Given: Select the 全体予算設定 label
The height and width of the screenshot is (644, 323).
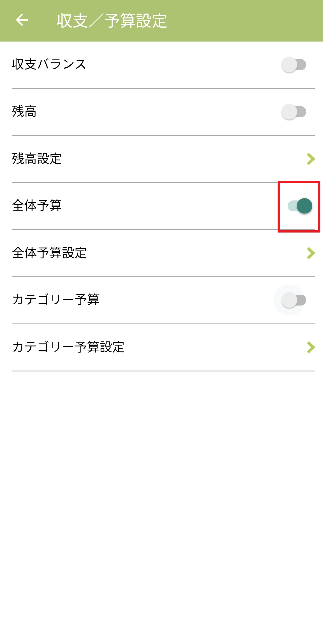Looking at the screenshot, I should 49,253.
